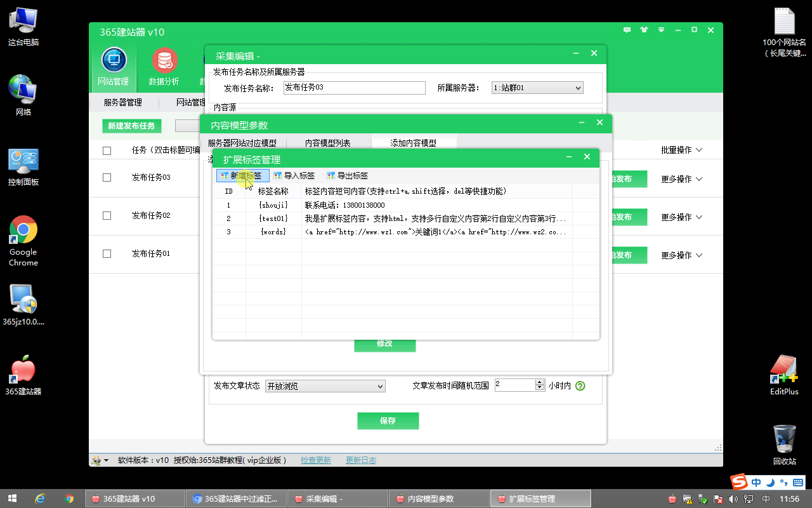Switch to the 添加内容模型 tab
Screen dimensions: 812x508
[413, 143]
